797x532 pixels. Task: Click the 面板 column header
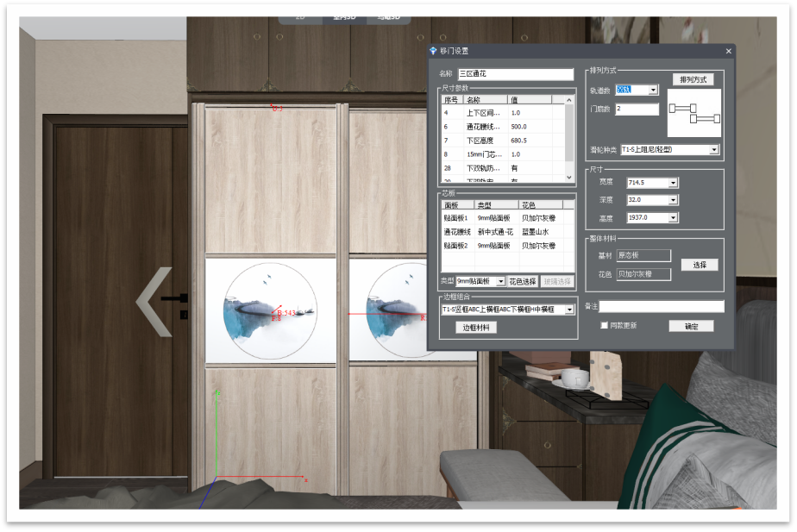pos(458,205)
